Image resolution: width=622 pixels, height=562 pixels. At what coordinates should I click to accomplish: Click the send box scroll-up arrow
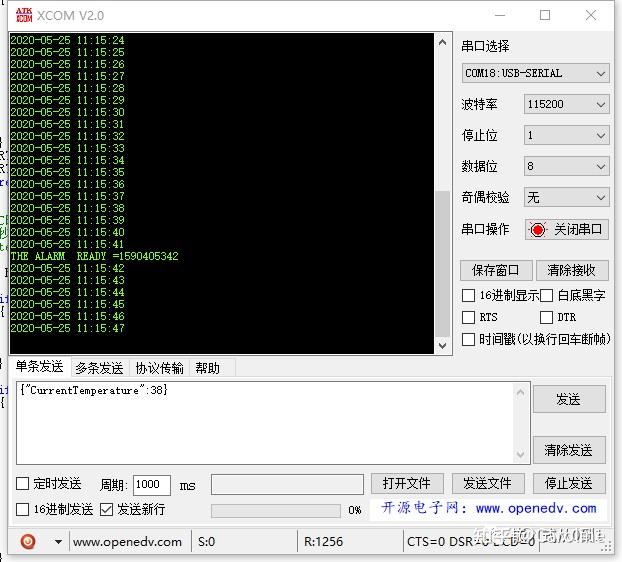(520, 393)
